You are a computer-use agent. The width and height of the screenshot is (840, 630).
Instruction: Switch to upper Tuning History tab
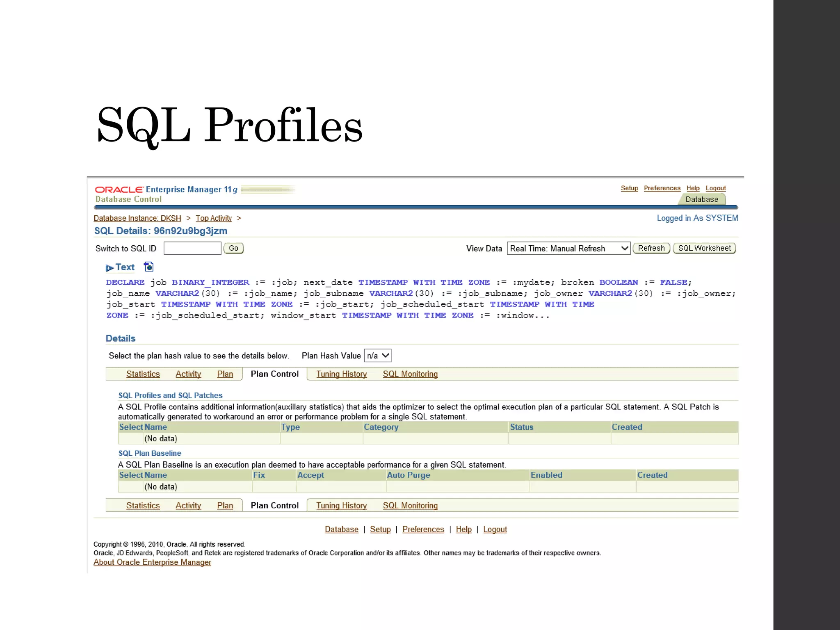coord(342,374)
